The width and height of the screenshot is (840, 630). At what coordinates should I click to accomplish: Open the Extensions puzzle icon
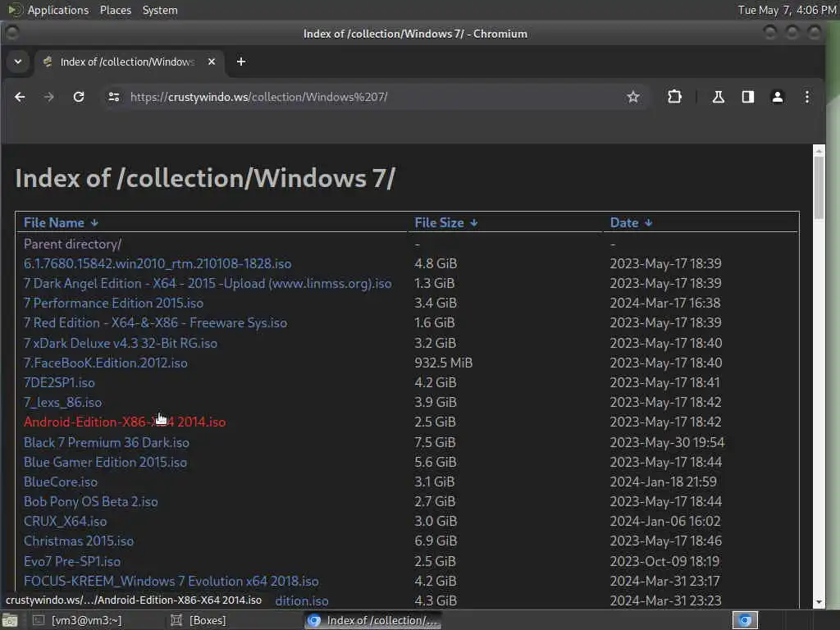click(674, 97)
